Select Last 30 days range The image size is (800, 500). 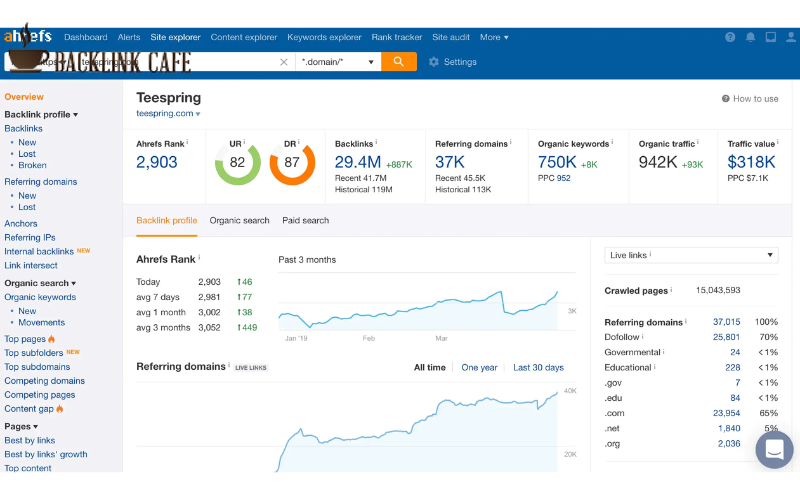coord(538,367)
